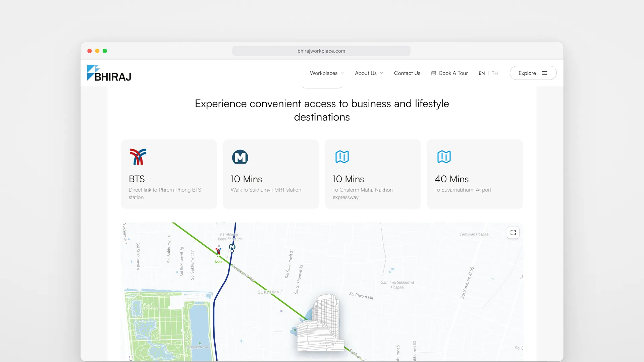This screenshot has width=644, height=362.
Task: Click the Asok station label
Action: (218, 262)
